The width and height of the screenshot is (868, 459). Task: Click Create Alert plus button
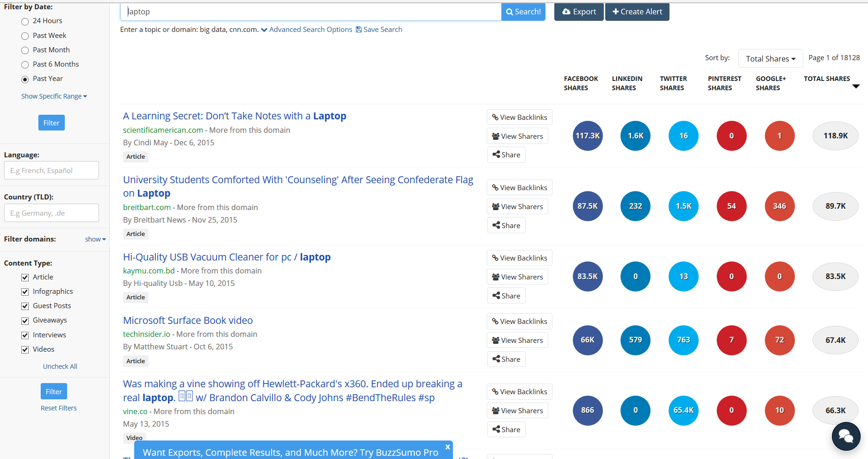637,12
